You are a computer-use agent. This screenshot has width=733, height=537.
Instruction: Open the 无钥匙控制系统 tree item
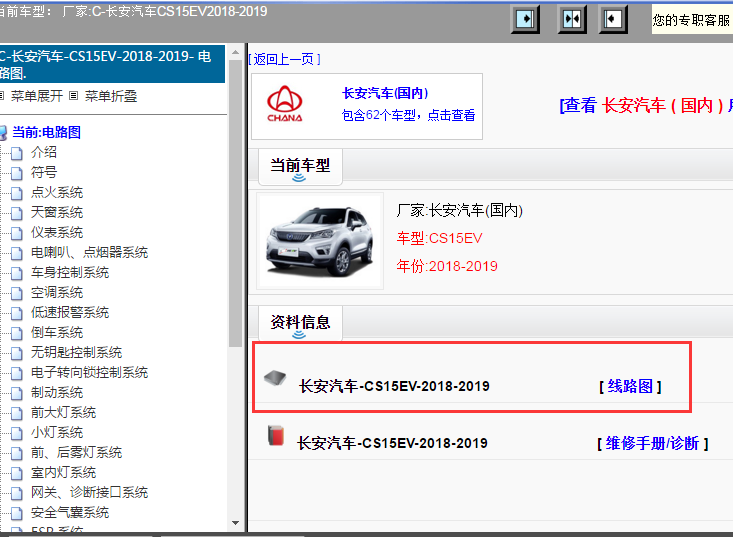point(76,352)
